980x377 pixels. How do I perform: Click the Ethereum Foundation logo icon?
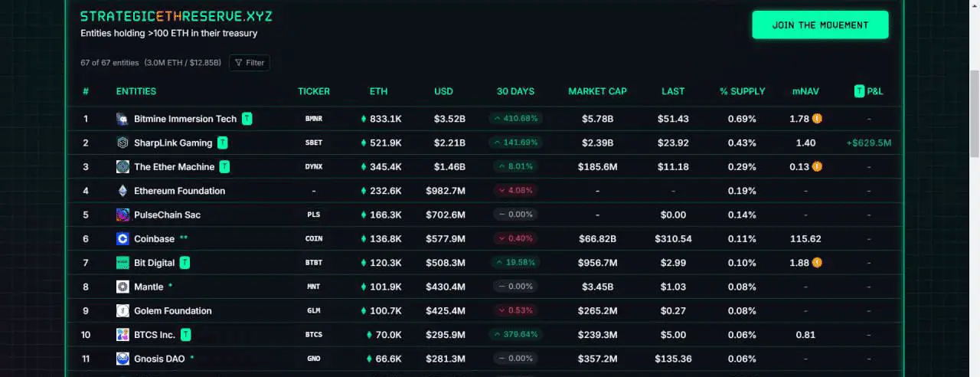tap(122, 191)
